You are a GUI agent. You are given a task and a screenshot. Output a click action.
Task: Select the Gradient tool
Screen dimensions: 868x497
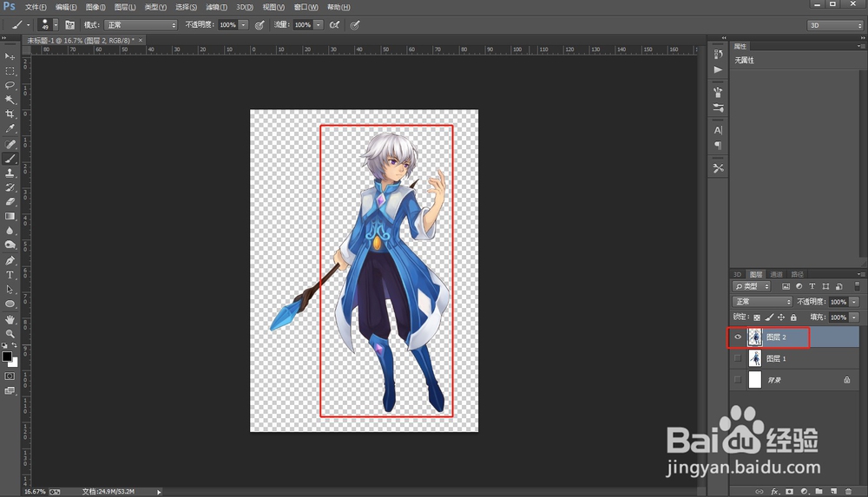click(x=10, y=216)
